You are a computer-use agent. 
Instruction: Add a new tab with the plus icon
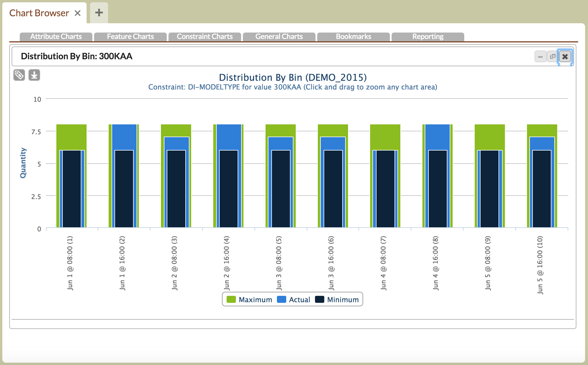[99, 12]
